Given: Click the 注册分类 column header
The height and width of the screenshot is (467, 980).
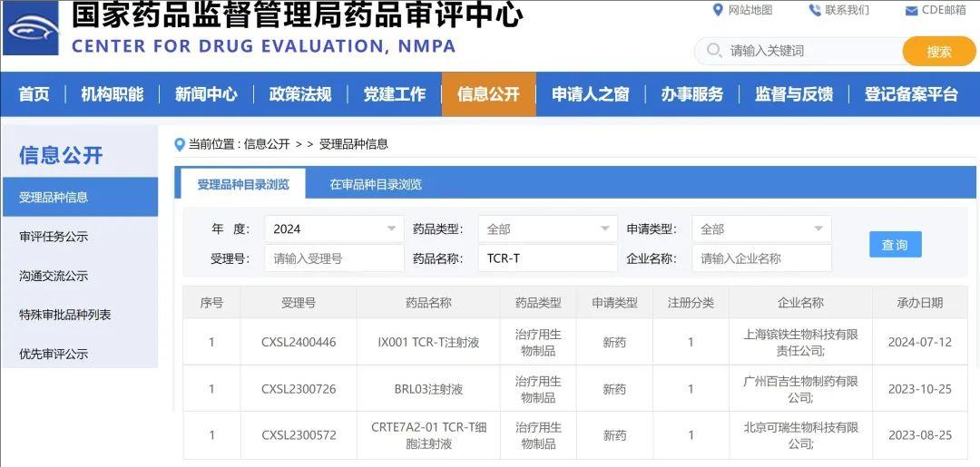Looking at the screenshot, I should coord(691,304).
